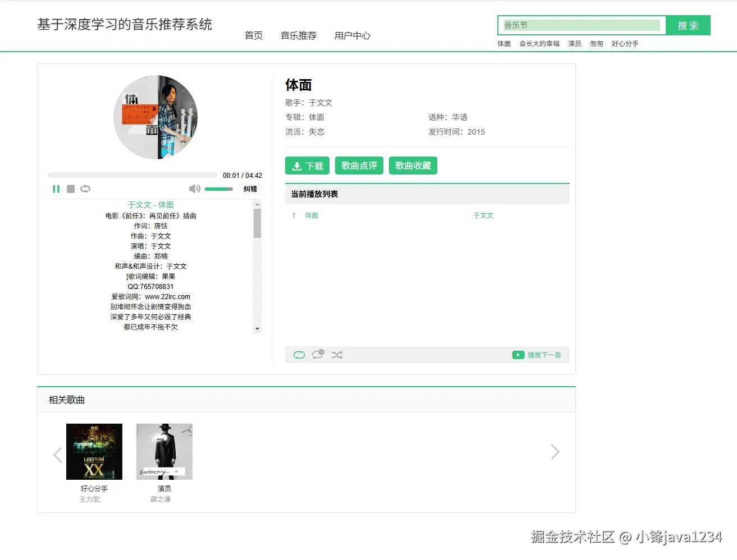This screenshot has height=560, width=737.
Task: Open the 演员 album cover thumbnail
Action: (164, 452)
